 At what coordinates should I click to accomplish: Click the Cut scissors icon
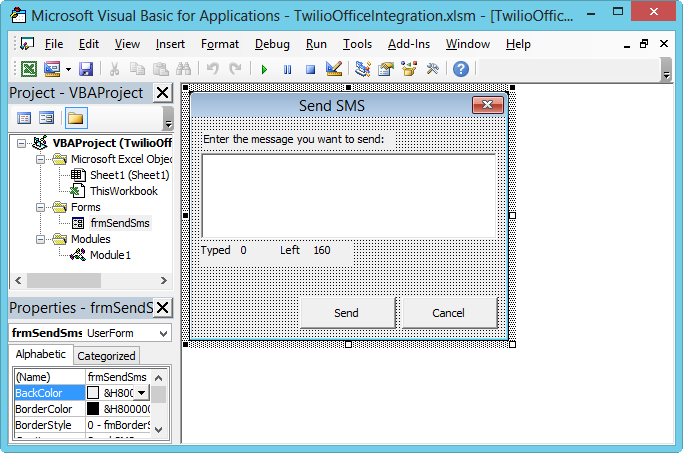click(114, 69)
